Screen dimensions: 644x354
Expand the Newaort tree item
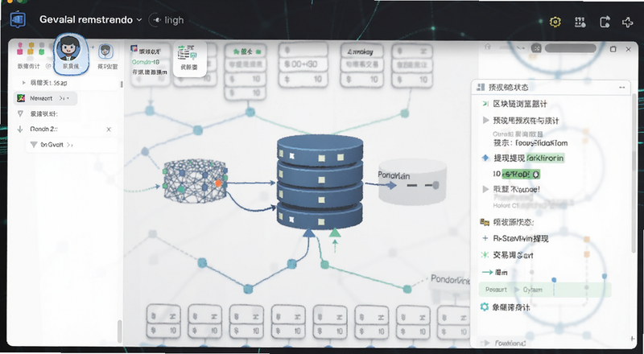45,98
